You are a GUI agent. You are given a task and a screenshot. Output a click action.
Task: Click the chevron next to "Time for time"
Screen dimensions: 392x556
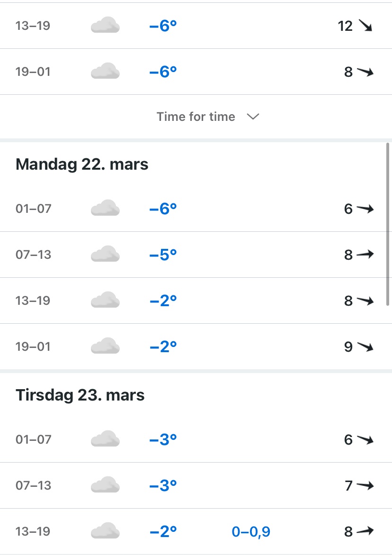(253, 117)
